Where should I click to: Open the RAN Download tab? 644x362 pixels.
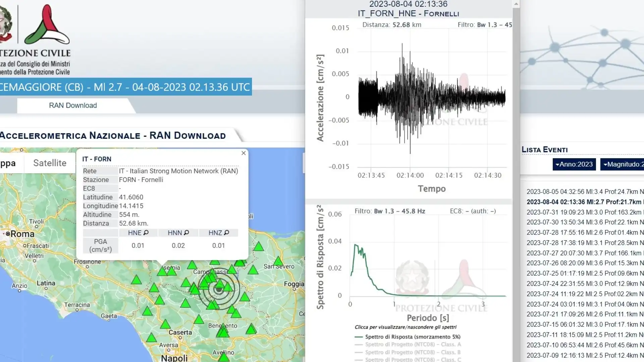point(73,106)
